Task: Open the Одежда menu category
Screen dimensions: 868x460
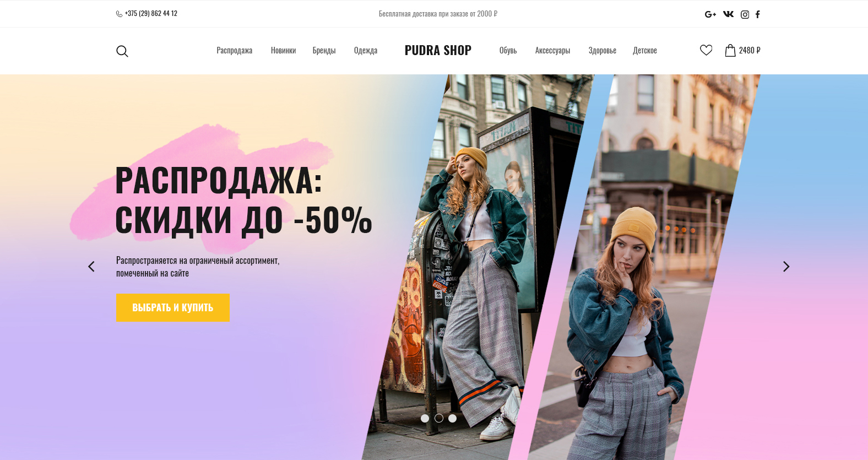Action: [366, 50]
